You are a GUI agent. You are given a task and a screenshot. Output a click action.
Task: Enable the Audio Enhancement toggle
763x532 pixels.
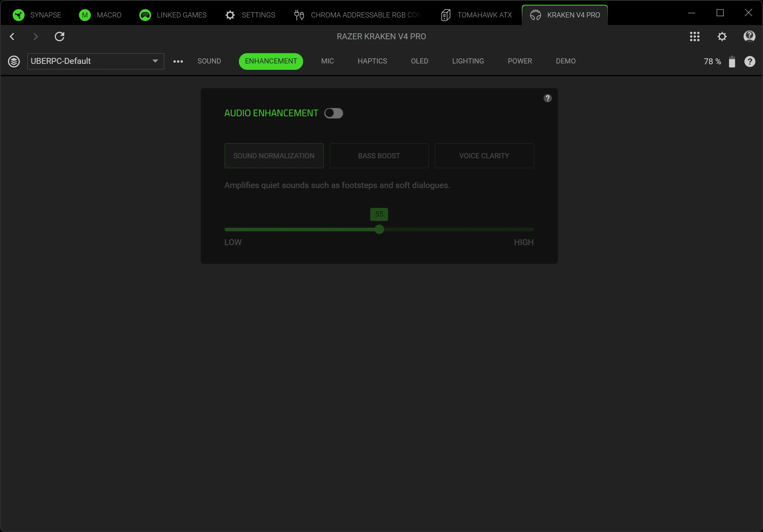coord(334,113)
